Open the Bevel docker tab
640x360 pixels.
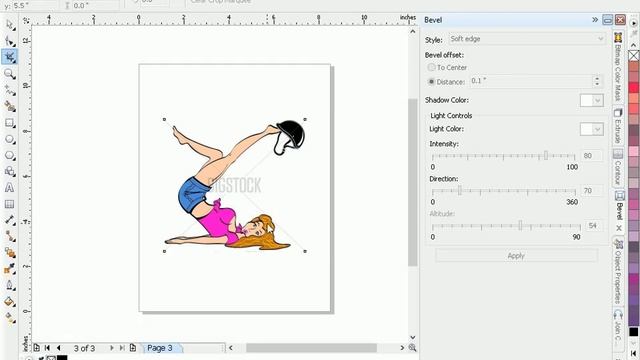pos(619,206)
